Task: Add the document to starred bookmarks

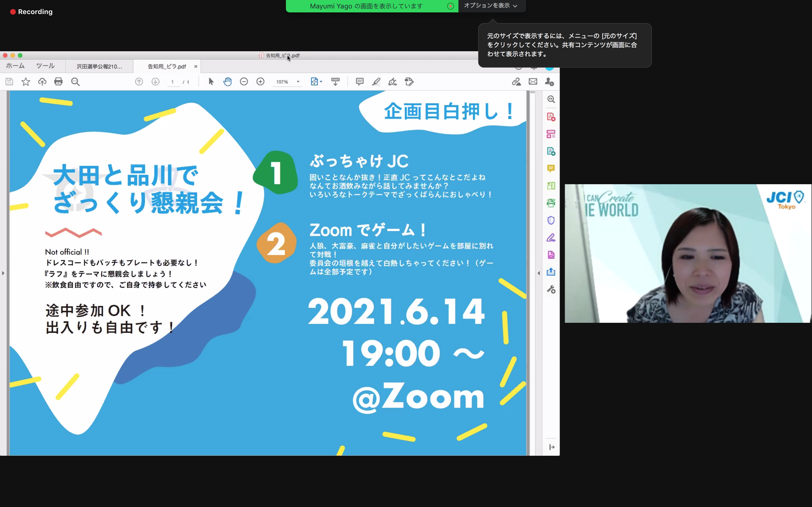Action: [26, 81]
